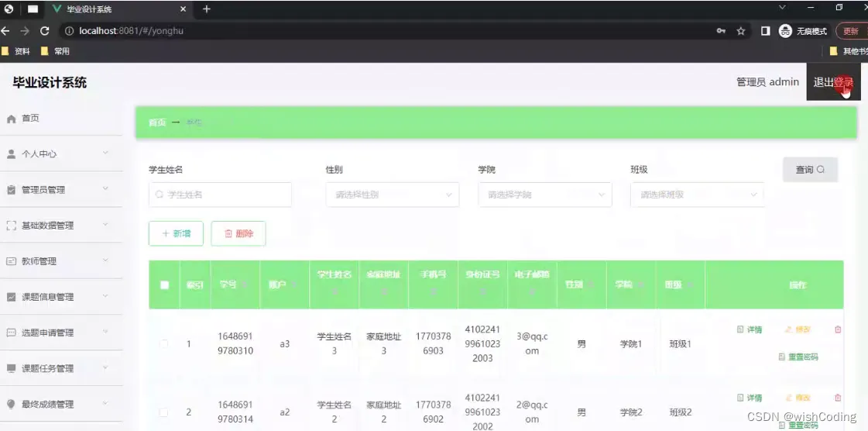Expand 最终成绩管理 using its chevron arrow
The width and height of the screenshot is (868, 431).
pos(105,403)
